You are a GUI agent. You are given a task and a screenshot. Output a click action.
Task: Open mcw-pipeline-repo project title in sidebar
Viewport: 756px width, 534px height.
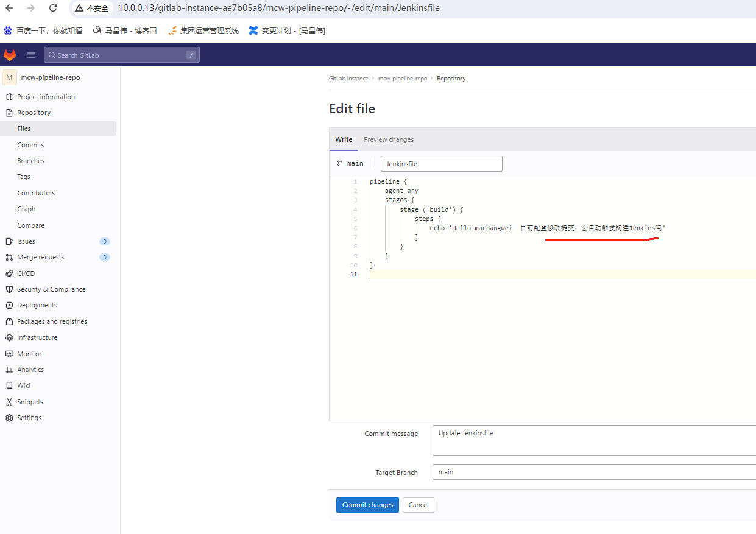pyautogui.click(x=51, y=77)
